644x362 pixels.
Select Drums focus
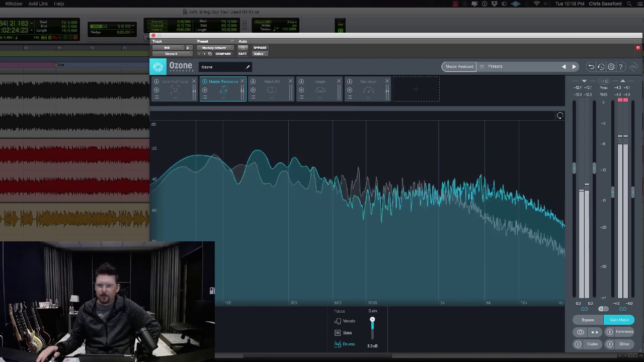tap(345, 344)
